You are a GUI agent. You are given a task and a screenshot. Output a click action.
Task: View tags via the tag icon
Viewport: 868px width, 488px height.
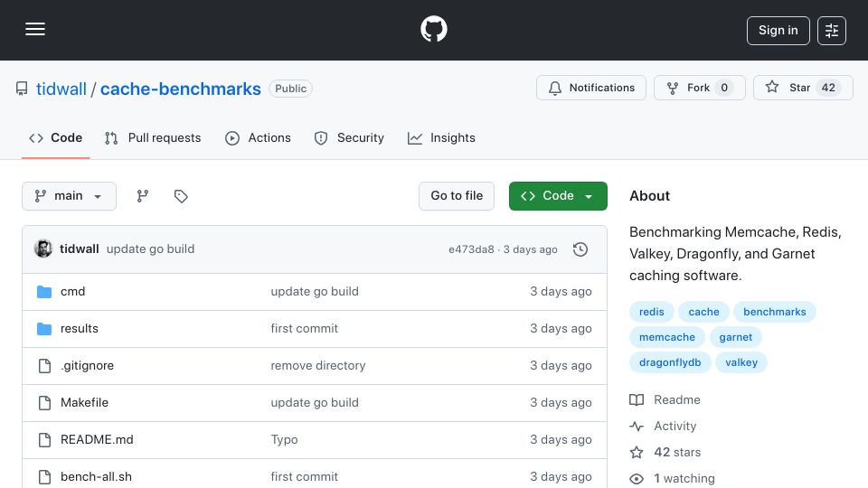point(181,196)
